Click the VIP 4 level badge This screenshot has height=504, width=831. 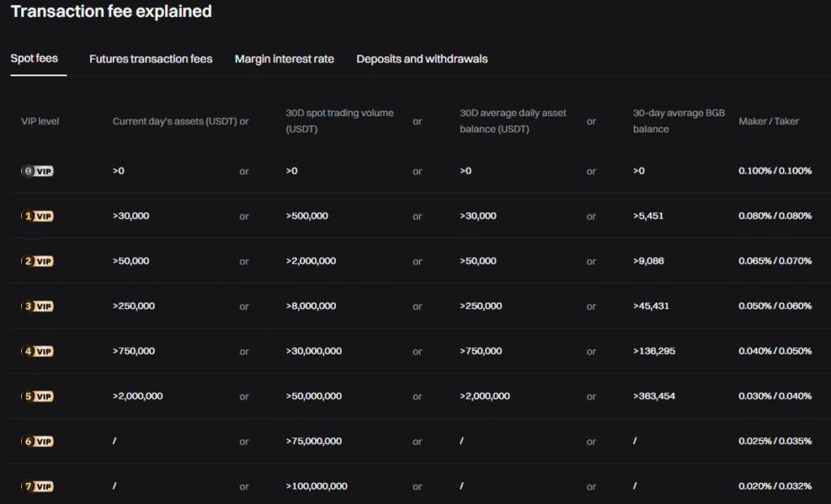pos(37,351)
